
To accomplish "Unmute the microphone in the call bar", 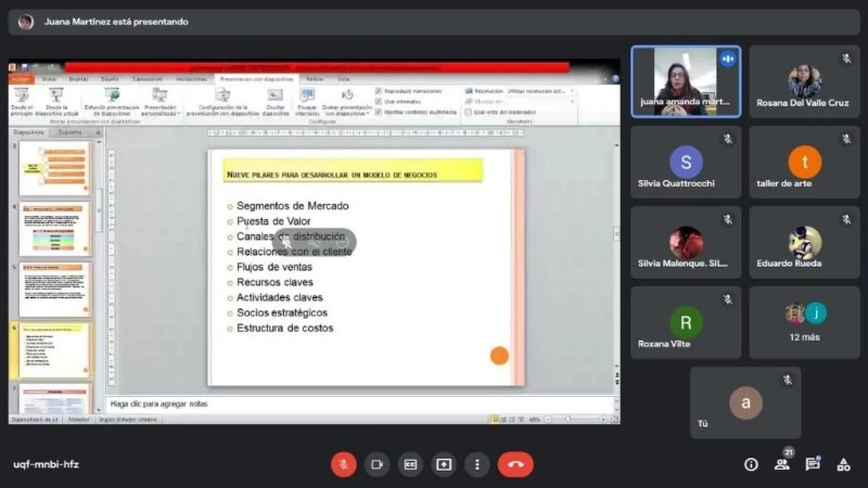I will click(343, 465).
